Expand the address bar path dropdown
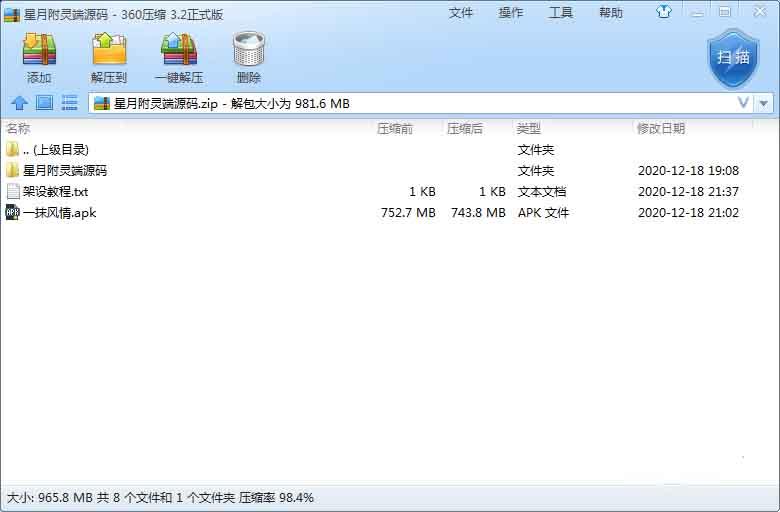This screenshot has width=780, height=512. pos(744,103)
